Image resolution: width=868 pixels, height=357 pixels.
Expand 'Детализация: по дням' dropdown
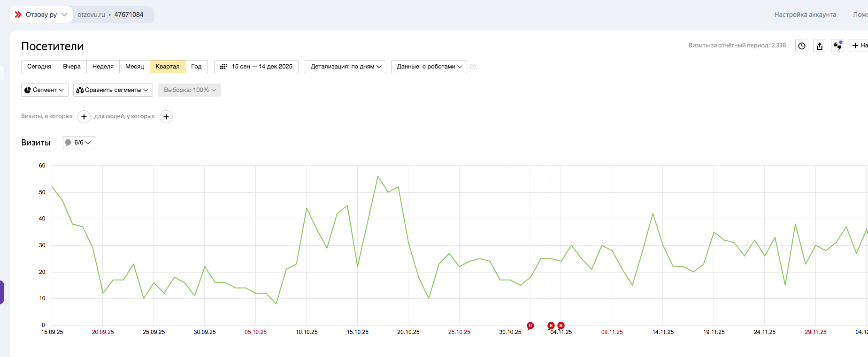(x=346, y=67)
